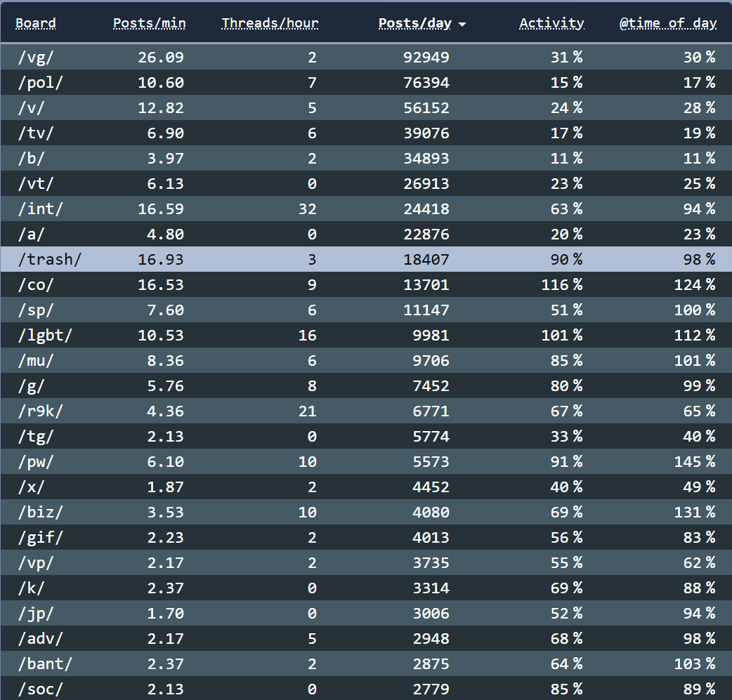
Task: Click time-of-day value 145 %
Action: click(695, 461)
